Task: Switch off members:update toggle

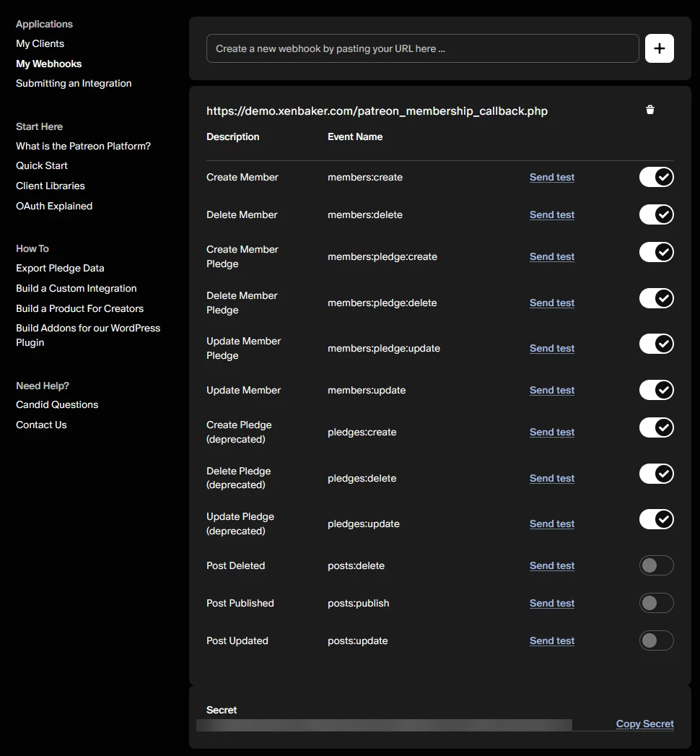Action: [x=656, y=390]
